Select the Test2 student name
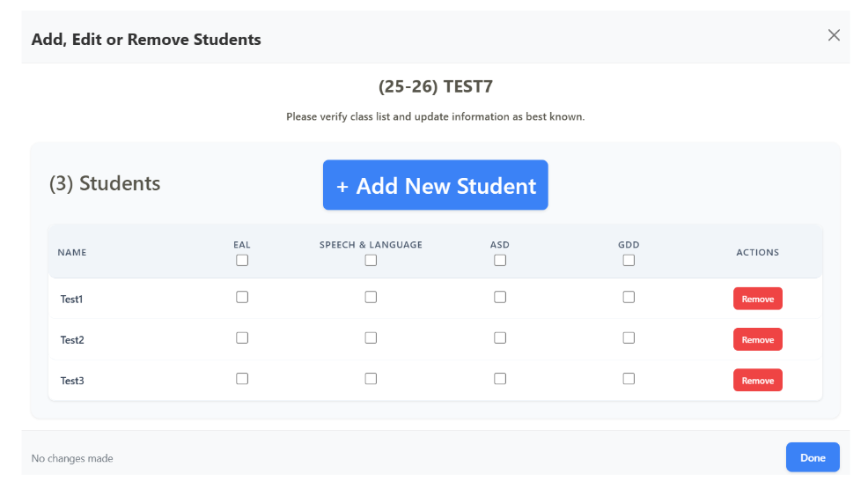868x482 pixels. coord(72,340)
